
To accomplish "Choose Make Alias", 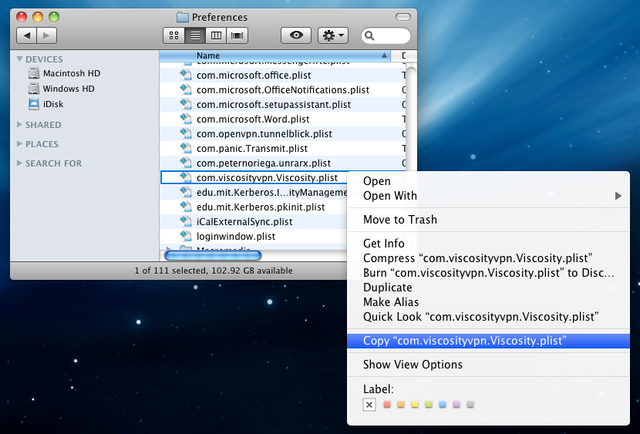I will pyautogui.click(x=488, y=302).
